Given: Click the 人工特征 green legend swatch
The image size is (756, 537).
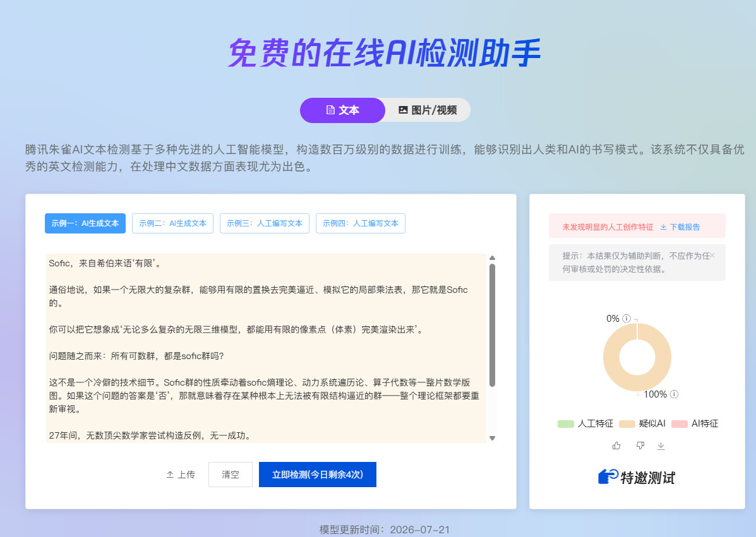Looking at the screenshot, I should tap(565, 424).
